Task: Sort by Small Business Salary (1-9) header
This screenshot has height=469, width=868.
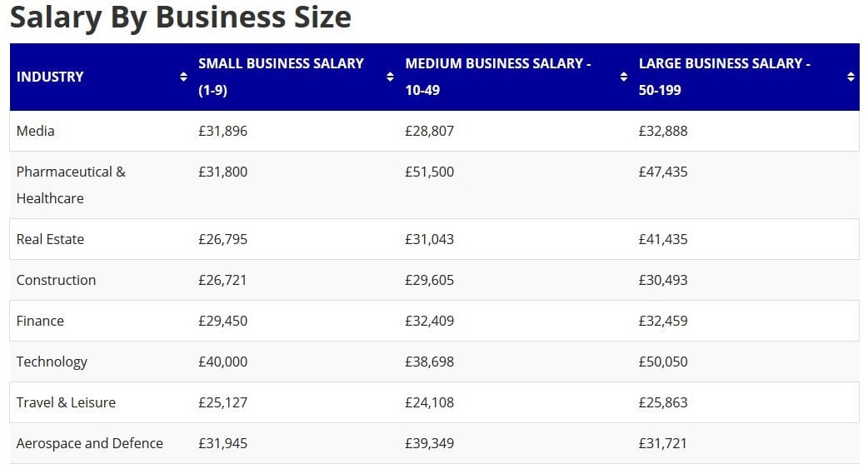Action: pyautogui.click(x=281, y=77)
